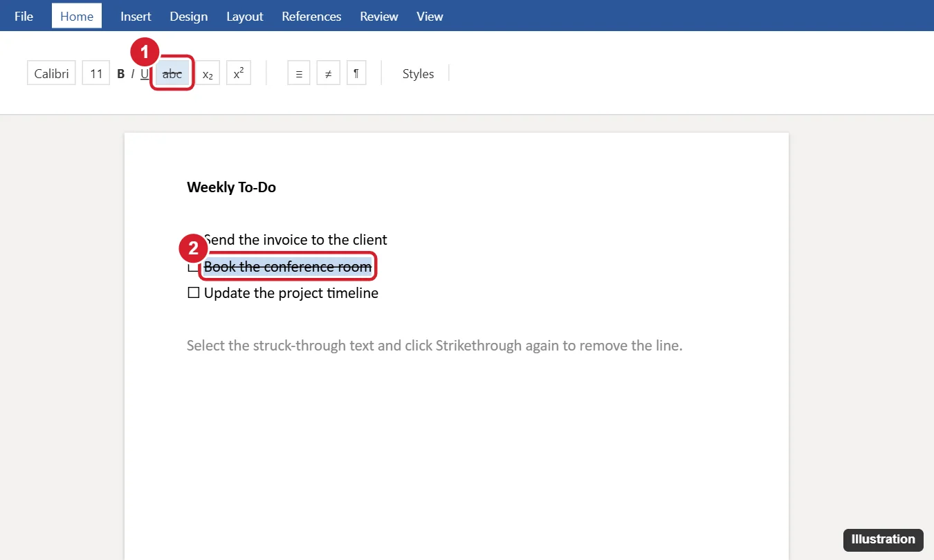934x560 pixels.
Task: Open the Insert tab
Action: pos(136,16)
